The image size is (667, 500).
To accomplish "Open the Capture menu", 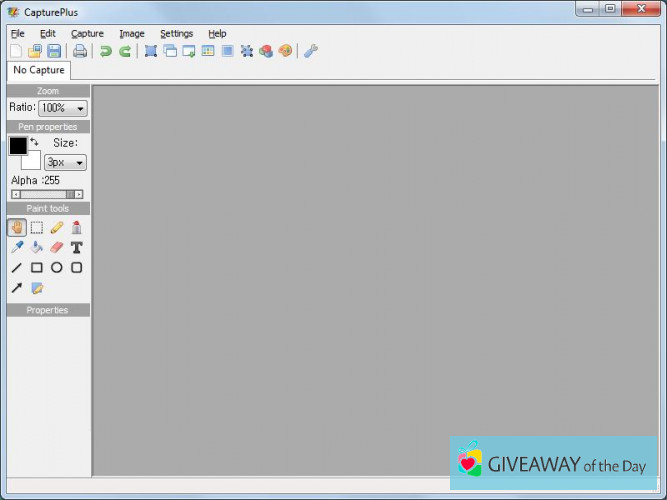I will click(87, 33).
